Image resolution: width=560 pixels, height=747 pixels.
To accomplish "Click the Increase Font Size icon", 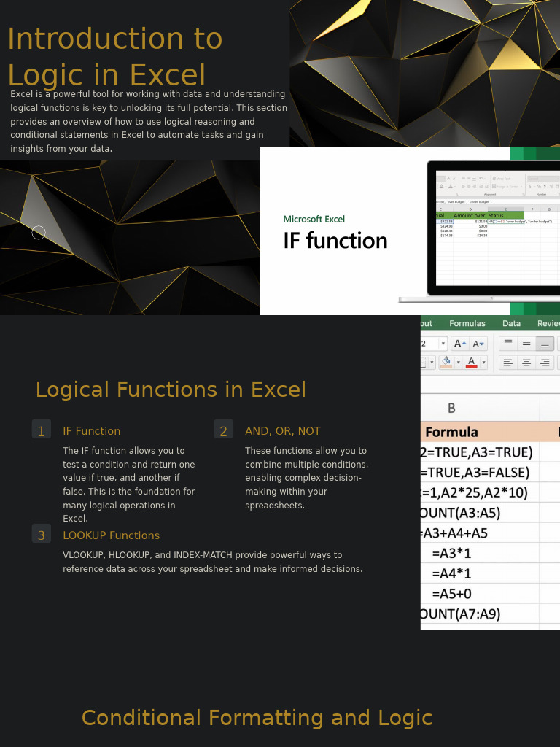I will point(460,344).
